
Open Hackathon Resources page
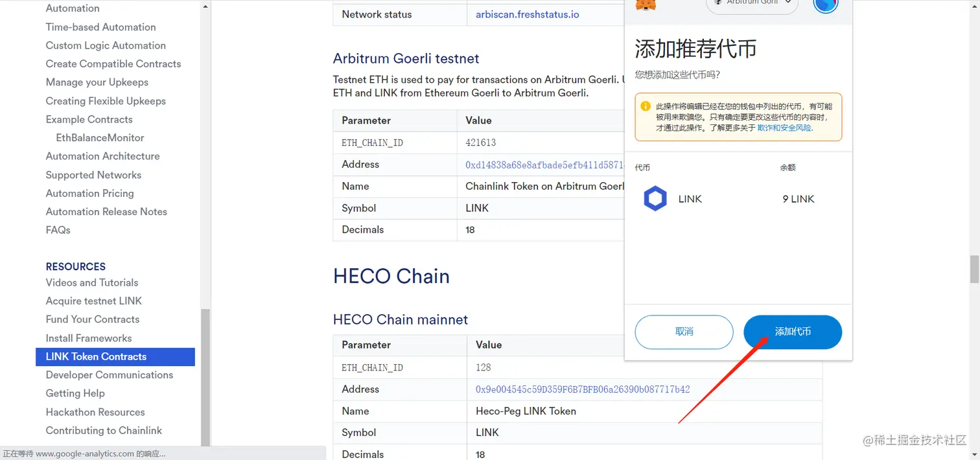click(x=95, y=412)
